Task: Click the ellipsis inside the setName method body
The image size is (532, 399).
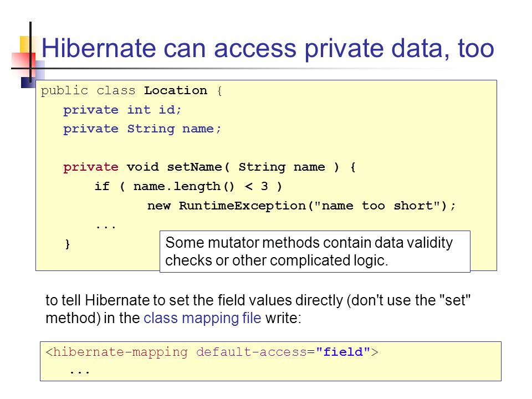Action: coord(106,227)
